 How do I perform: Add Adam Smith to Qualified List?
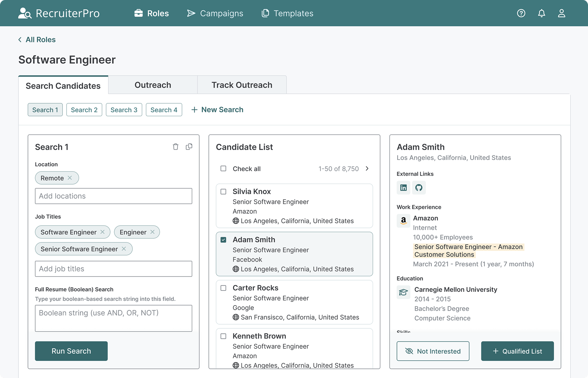pyautogui.click(x=517, y=351)
